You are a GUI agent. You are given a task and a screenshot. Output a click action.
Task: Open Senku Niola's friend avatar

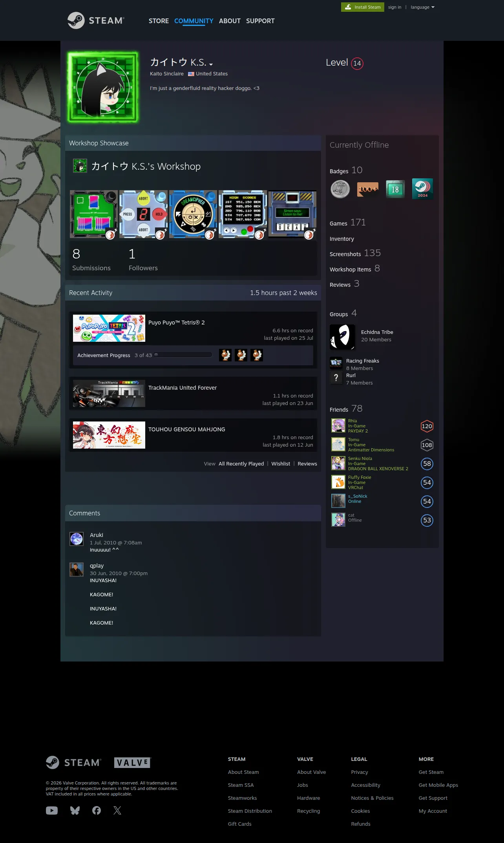point(338,463)
